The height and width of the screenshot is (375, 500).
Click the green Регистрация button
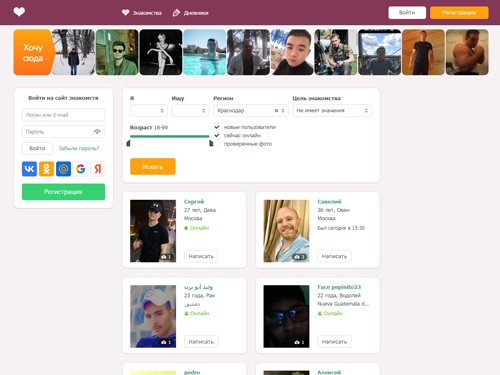tap(63, 192)
